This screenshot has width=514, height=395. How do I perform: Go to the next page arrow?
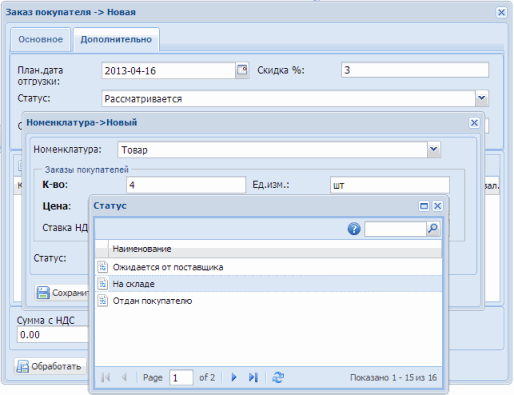tap(234, 377)
